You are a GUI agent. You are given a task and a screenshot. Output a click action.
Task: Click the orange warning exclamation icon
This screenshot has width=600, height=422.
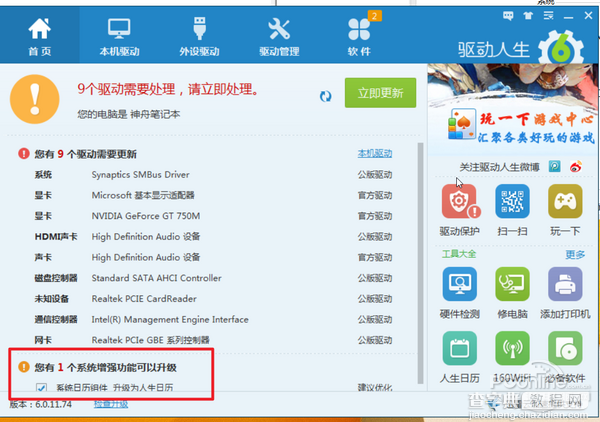(35, 99)
